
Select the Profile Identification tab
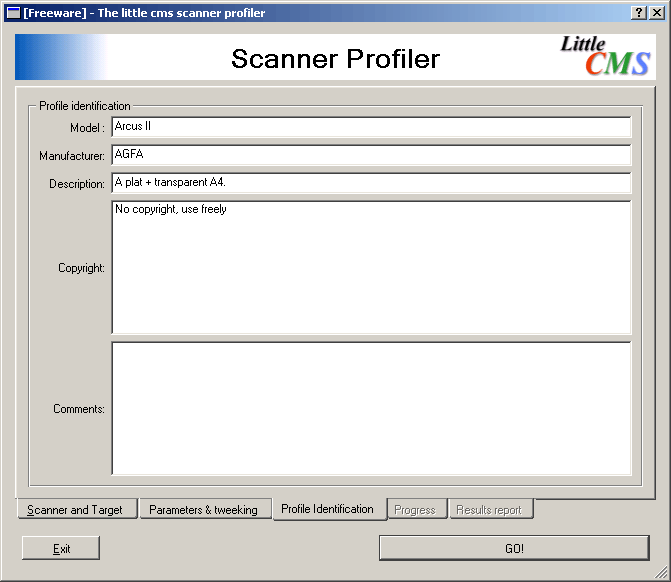pyautogui.click(x=330, y=509)
